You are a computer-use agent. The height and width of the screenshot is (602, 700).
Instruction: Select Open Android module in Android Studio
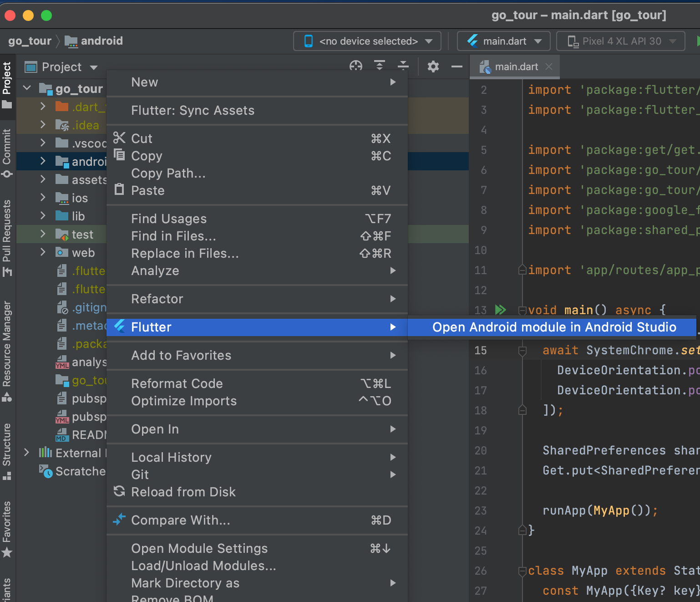[x=554, y=327]
